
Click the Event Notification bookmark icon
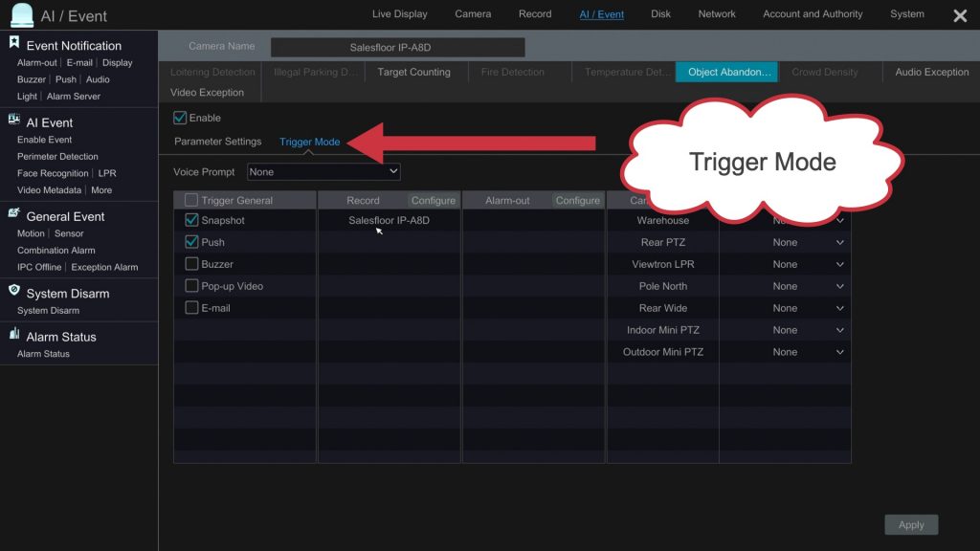point(14,43)
